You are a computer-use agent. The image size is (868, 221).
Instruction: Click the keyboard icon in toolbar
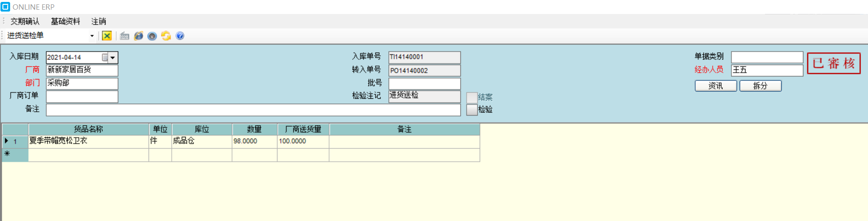124,36
